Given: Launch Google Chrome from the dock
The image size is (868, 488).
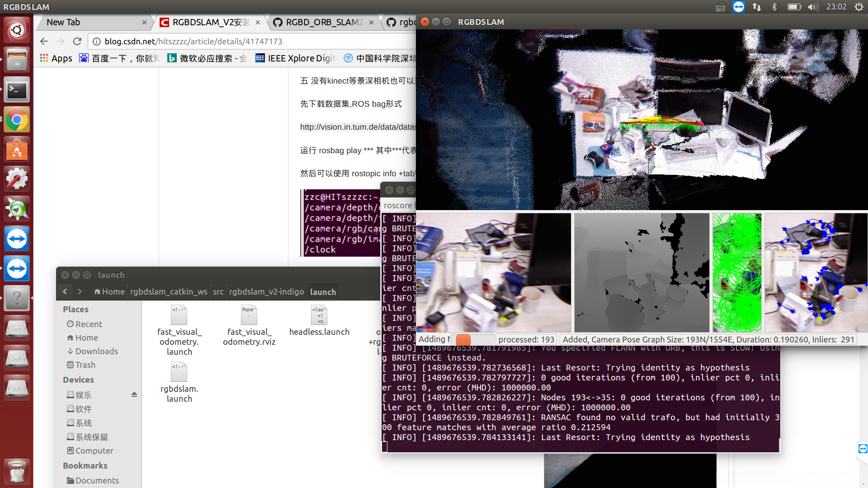Looking at the screenshot, I should click(17, 120).
